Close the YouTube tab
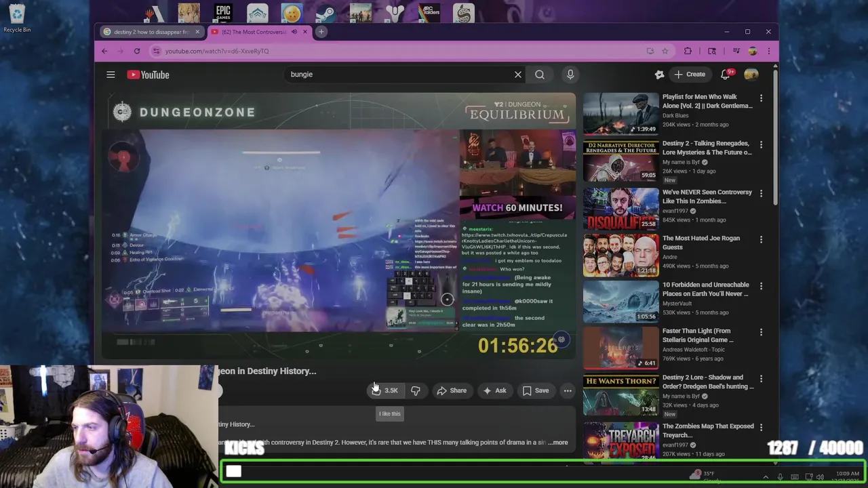This screenshot has height=488, width=868. coord(304,32)
